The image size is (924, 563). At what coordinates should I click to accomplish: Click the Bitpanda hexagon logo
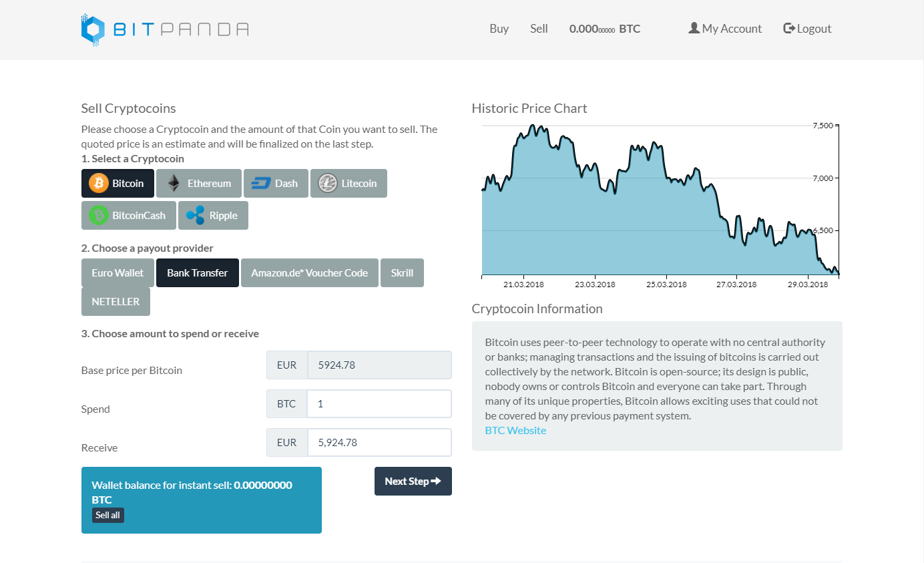point(93,29)
